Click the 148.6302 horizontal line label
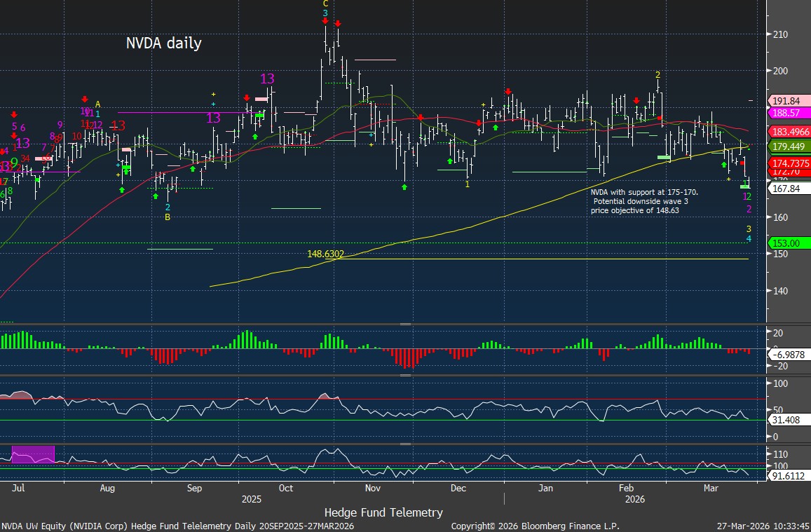Image resolution: width=811 pixels, height=532 pixels. click(325, 254)
